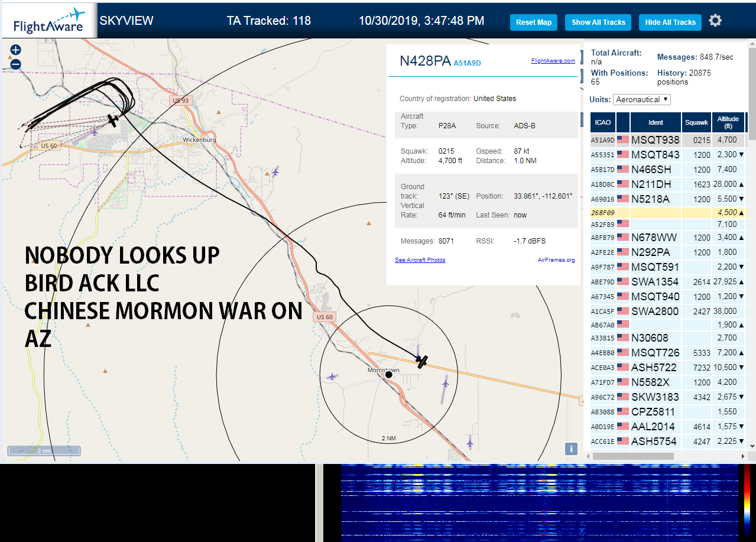Open the Units Aeronautical dropdown
The height and width of the screenshot is (542, 756).
pyautogui.click(x=642, y=99)
